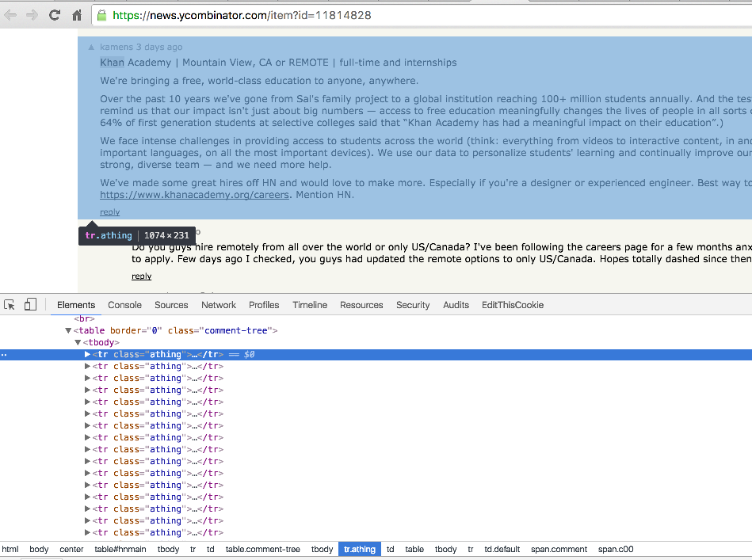752x560 pixels.
Task: Click reply under the US/Canada remote question
Action: click(142, 276)
